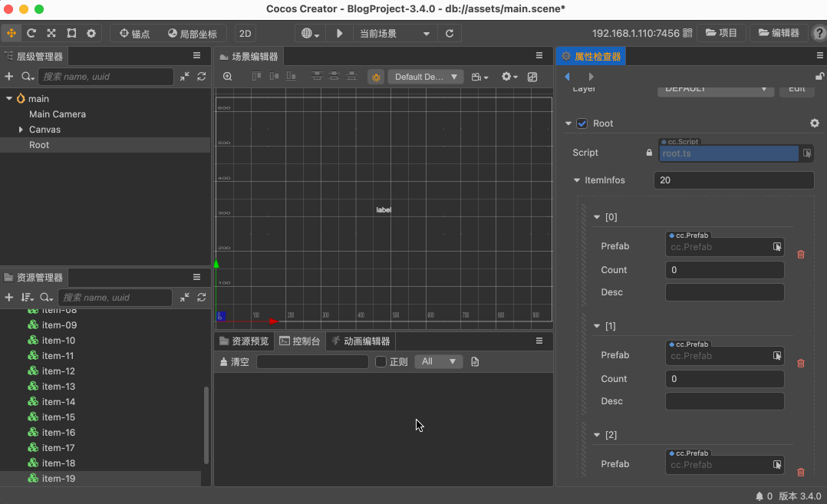Switch to the asset preview tab

[x=244, y=341]
